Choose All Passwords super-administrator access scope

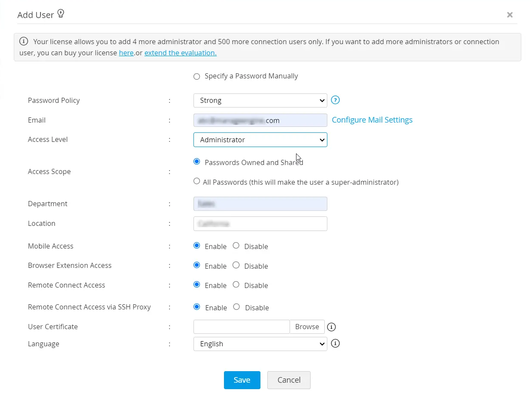pyautogui.click(x=196, y=181)
